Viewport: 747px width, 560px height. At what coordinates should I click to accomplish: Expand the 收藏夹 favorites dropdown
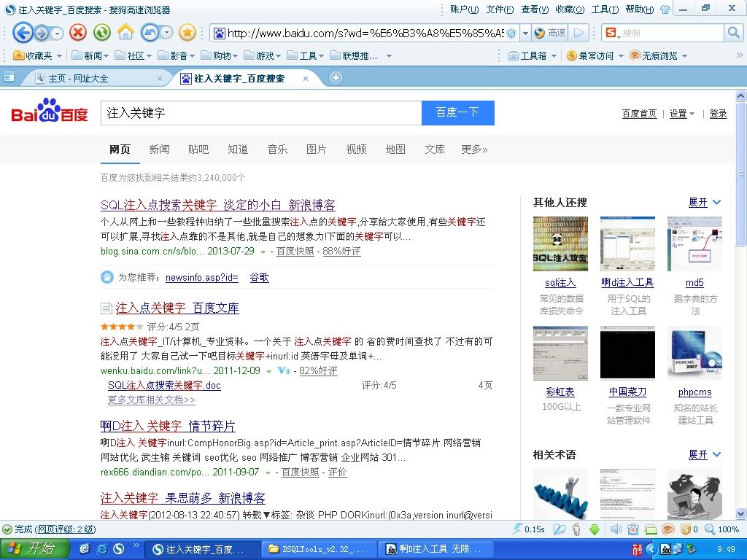[x=59, y=56]
